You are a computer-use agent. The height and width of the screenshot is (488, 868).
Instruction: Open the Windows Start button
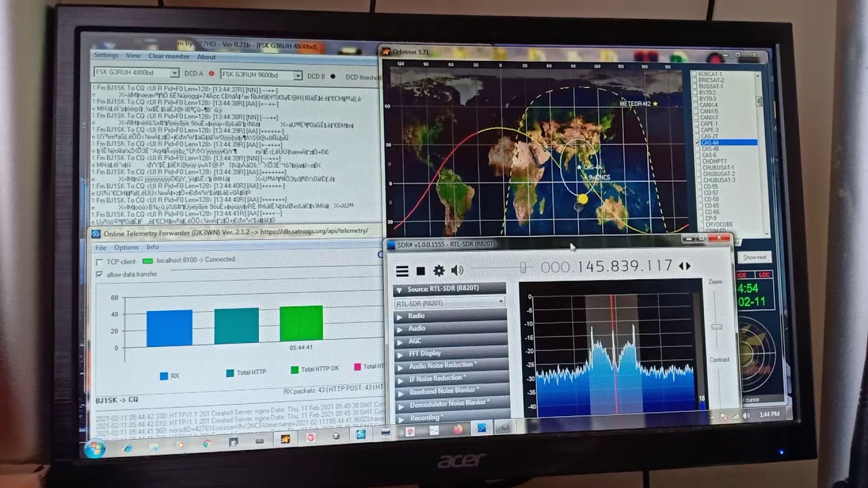coord(94,449)
